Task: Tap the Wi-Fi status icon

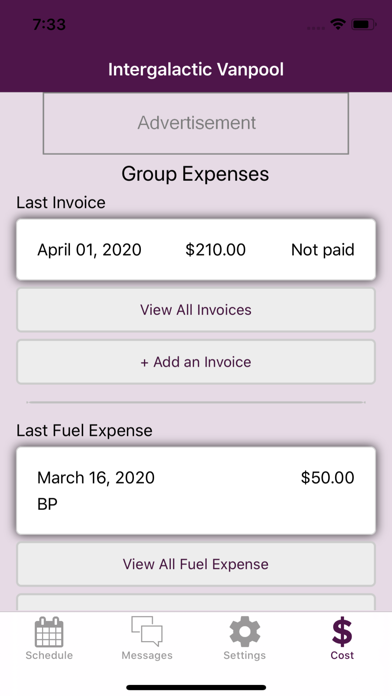Action: click(338, 25)
